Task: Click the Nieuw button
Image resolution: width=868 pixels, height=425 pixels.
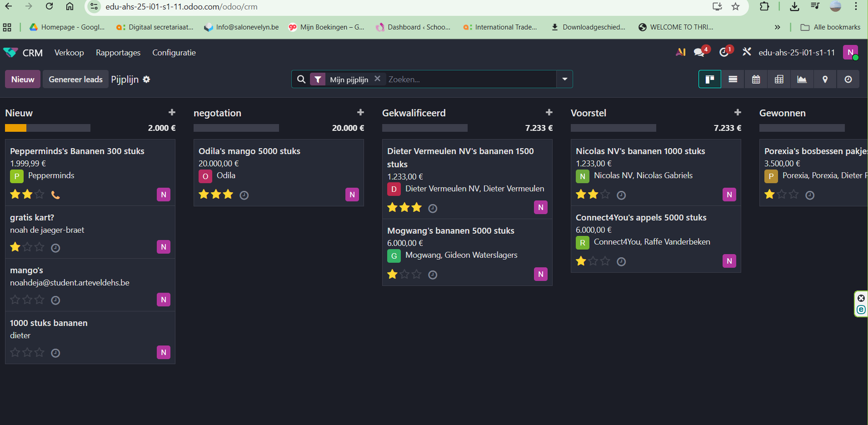Action: (x=23, y=79)
